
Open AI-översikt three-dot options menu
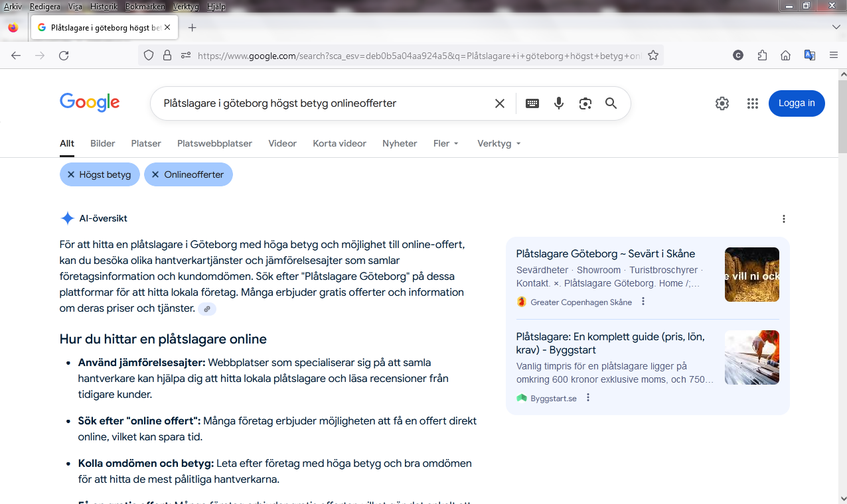pyautogui.click(x=784, y=219)
